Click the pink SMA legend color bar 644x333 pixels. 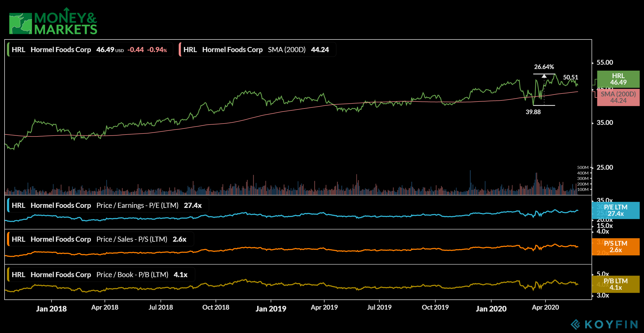point(180,50)
